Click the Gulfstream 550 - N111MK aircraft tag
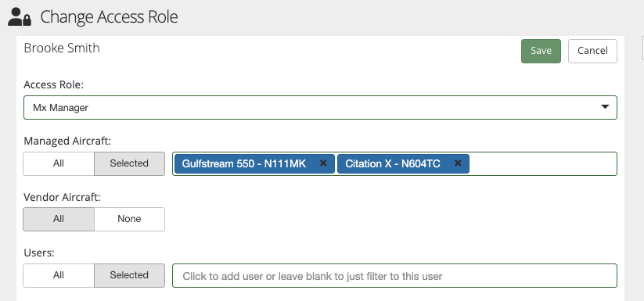The width and height of the screenshot is (644, 301). (x=244, y=163)
